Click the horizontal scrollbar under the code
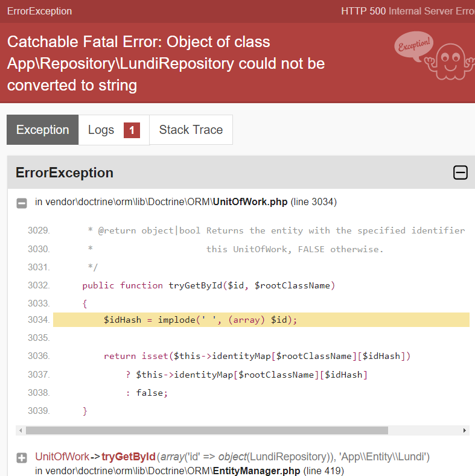This screenshot has width=475, height=476. coord(206,431)
